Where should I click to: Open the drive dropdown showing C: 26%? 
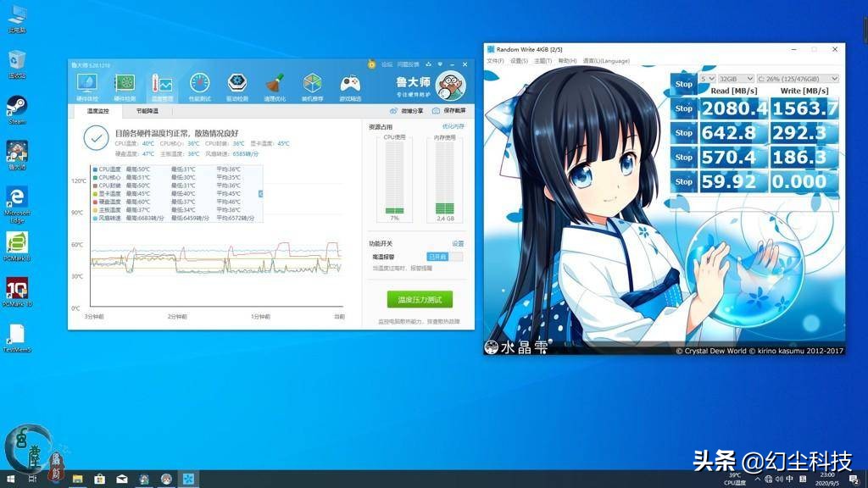tap(798, 79)
